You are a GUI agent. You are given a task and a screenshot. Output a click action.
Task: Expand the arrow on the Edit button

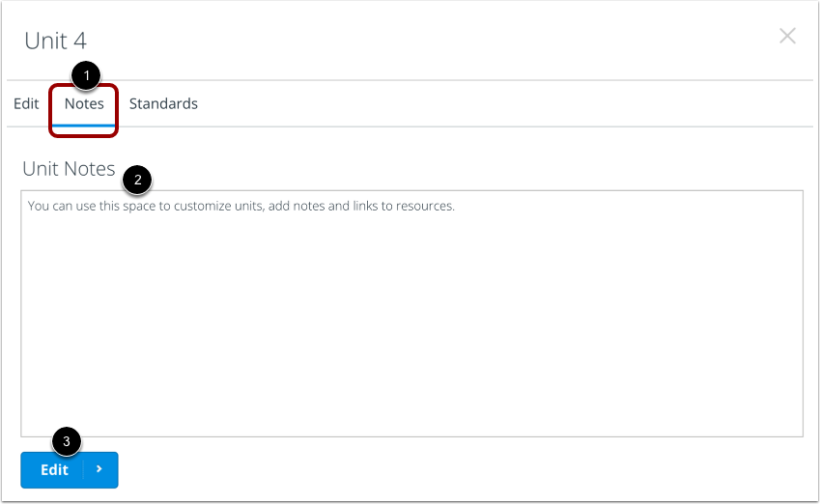(99, 469)
